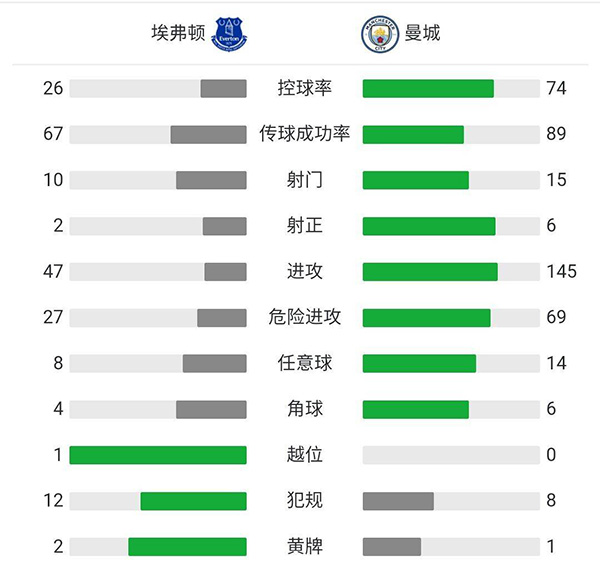Click the 犯规 stat label
600x566 pixels.
point(304,501)
